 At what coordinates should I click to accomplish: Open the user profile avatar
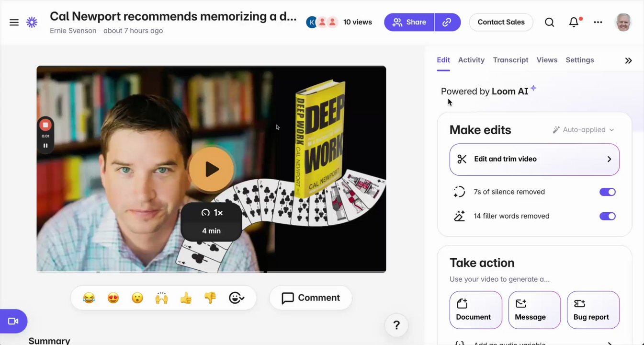623,22
